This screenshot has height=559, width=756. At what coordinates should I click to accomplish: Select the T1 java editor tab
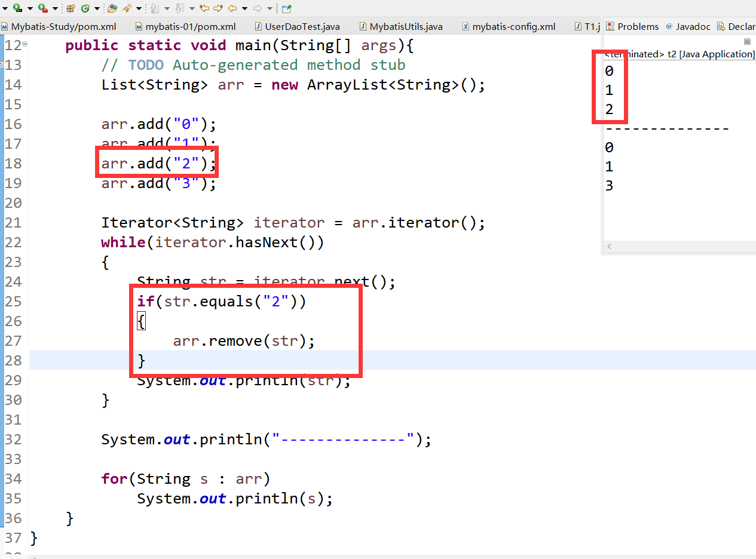pos(587,26)
